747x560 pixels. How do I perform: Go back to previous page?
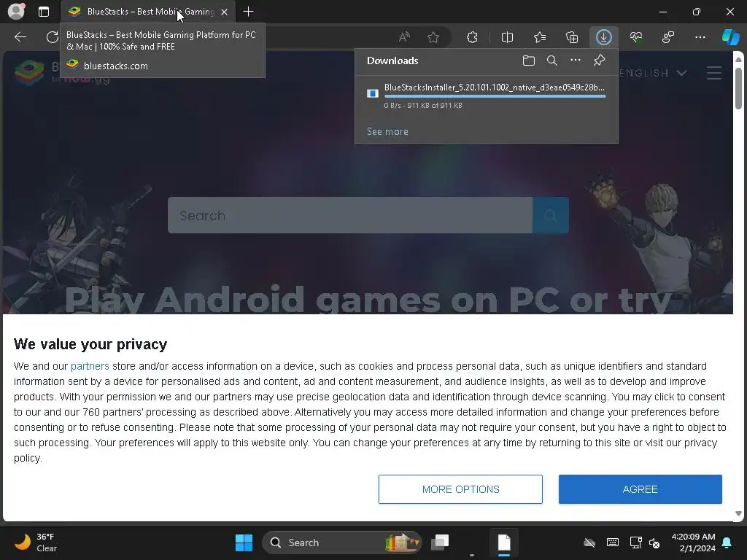tap(20, 36)
